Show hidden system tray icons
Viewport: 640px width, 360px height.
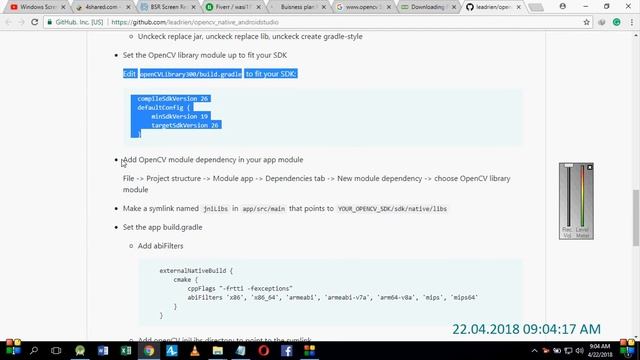pos(534,351)
